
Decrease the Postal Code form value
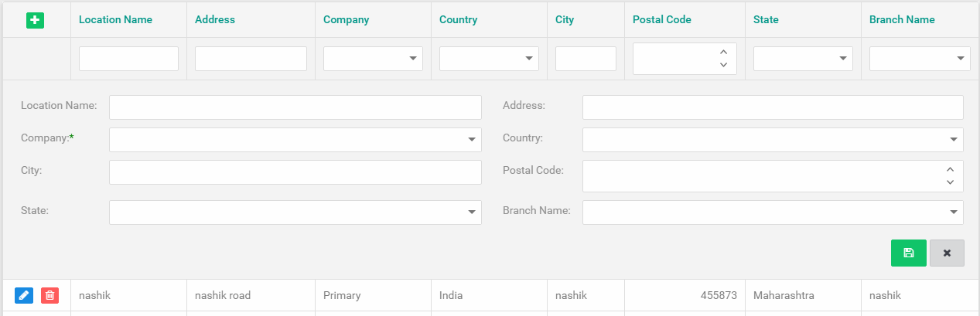pyautogui.click(x=950, y=183)
